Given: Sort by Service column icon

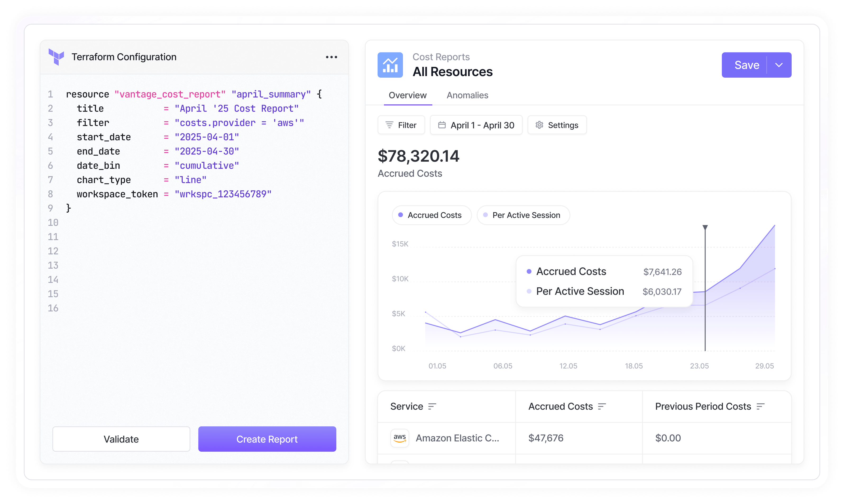Looking at the screenshot, I should point(432,406).
